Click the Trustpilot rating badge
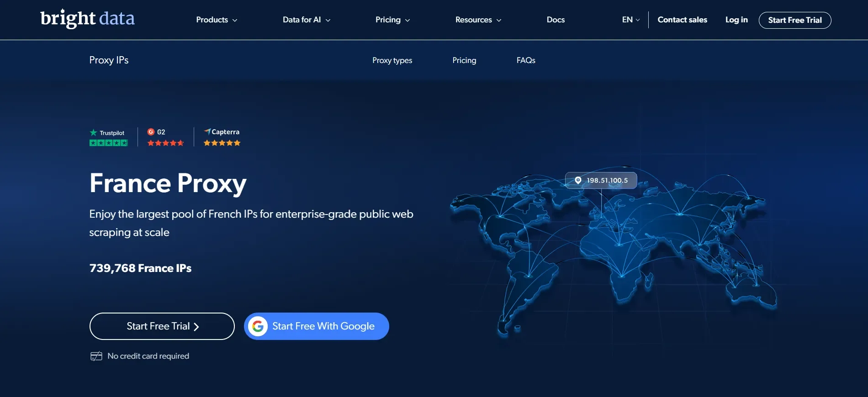This screenshot has width=868, height=397. [108, 137]
